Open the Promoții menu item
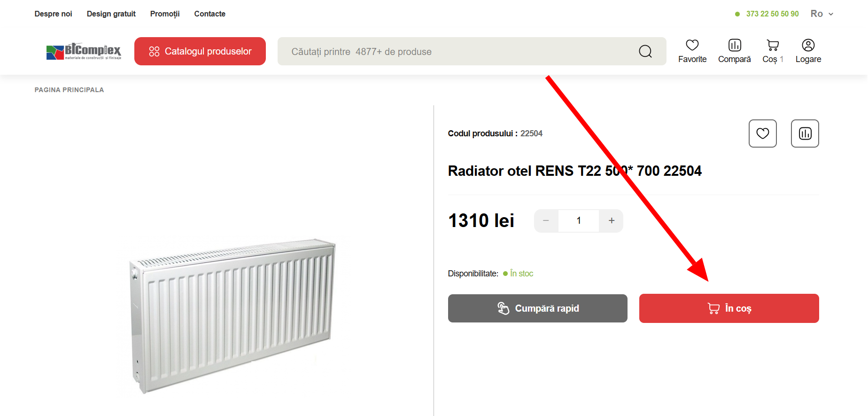Image resolution: width=868 pixels, height=416 pixels. (165, 14)
